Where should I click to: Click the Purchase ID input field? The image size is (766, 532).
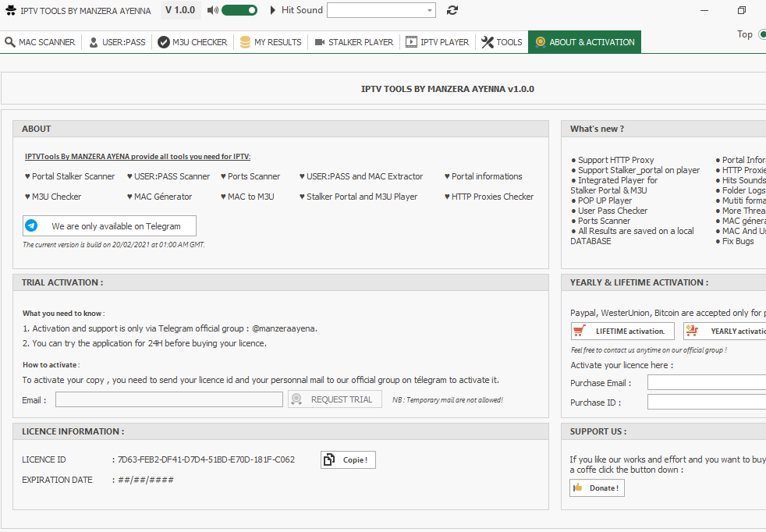coord(707,402)
